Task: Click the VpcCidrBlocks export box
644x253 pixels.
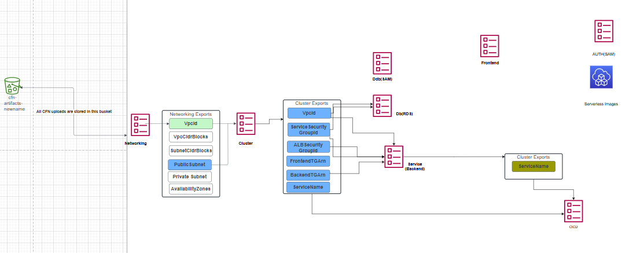Action: pos(191,137)
